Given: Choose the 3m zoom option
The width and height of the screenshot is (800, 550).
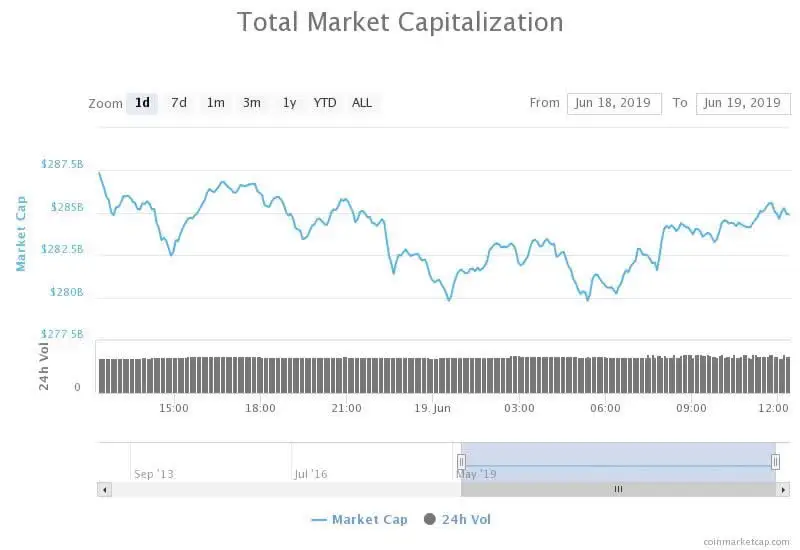Looking at the screenshot, I should point(252,103).
